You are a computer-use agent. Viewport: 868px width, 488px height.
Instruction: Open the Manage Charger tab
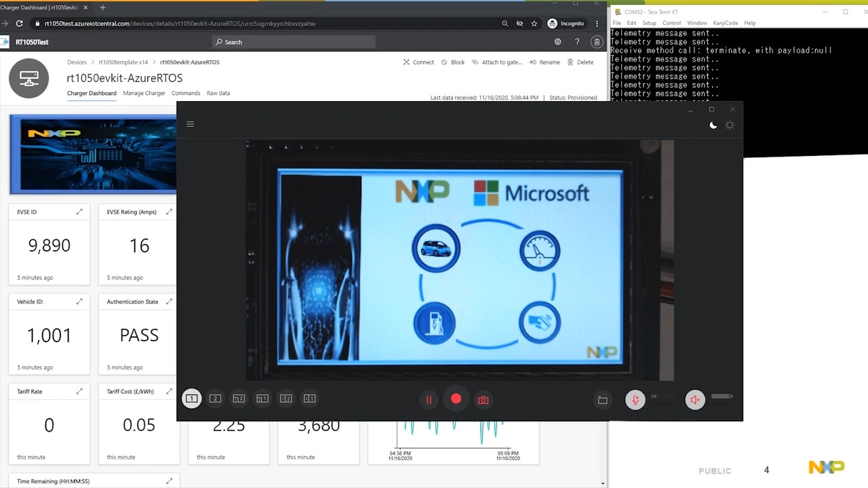144,93
